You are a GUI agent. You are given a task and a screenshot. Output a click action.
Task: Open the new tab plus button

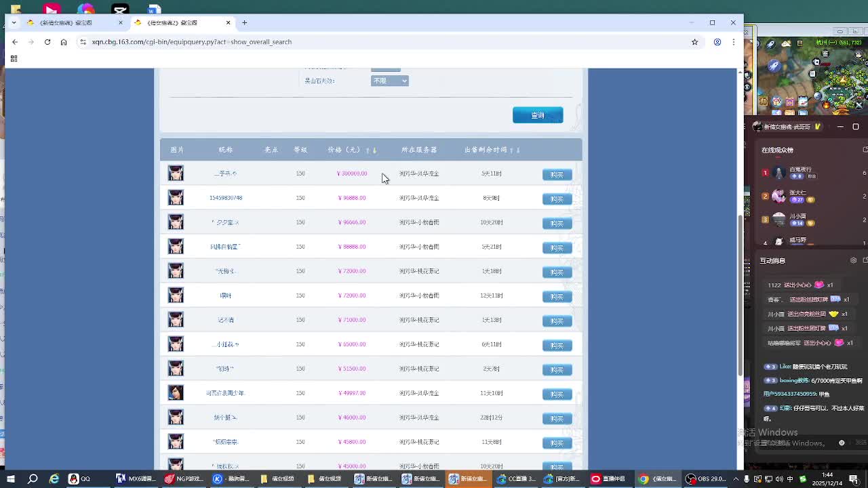245,22
